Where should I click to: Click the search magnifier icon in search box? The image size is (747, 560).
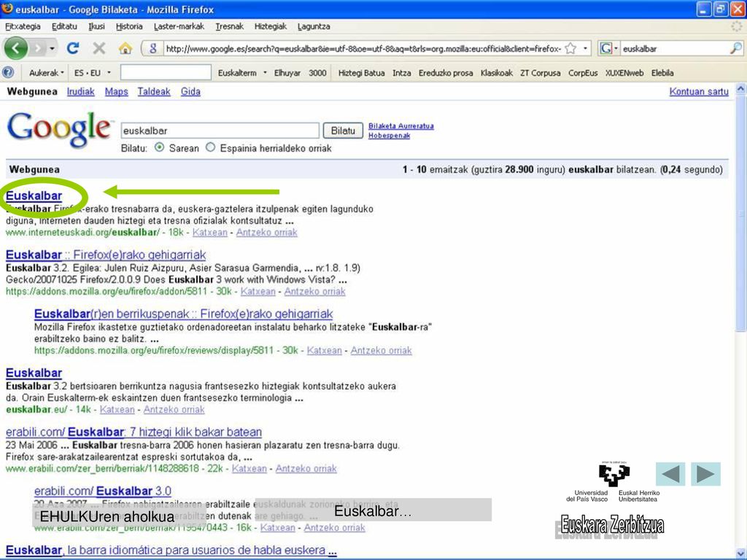coord(735,48)
